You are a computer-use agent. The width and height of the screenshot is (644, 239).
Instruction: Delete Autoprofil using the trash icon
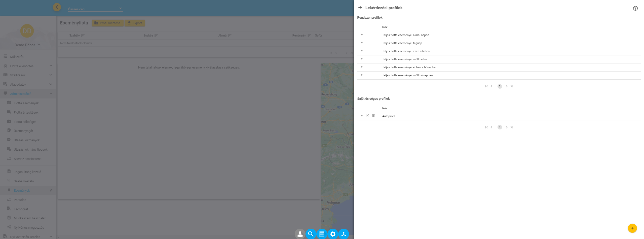[373, 116]
